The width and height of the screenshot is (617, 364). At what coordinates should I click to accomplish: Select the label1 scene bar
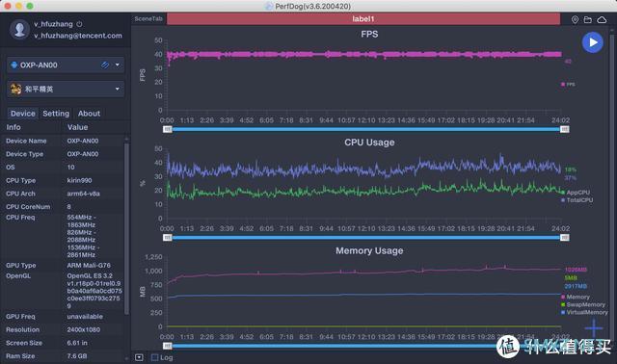[363, 19]
